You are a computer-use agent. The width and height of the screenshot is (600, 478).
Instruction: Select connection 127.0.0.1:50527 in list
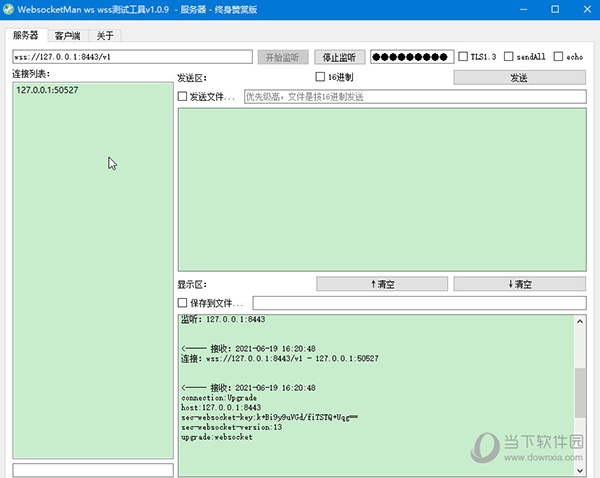(x=47, y=90)
